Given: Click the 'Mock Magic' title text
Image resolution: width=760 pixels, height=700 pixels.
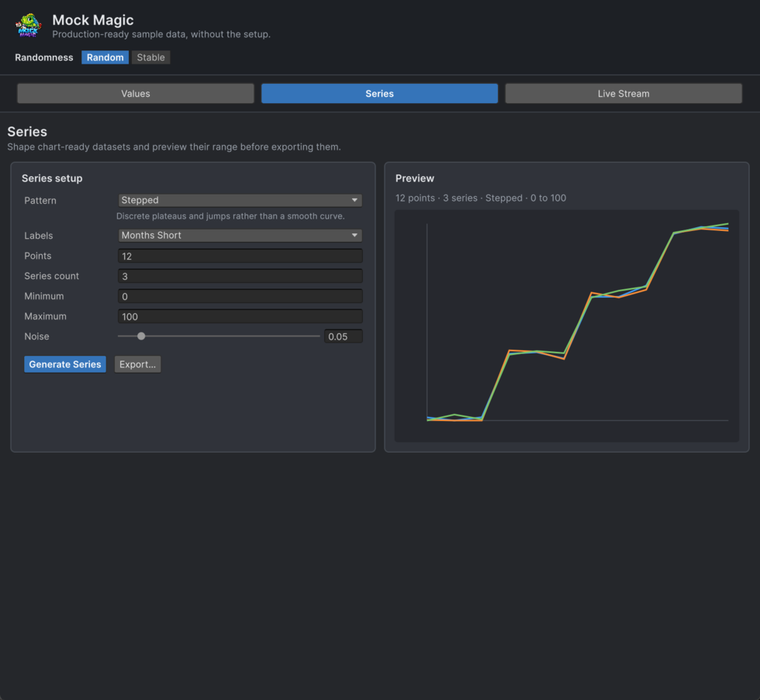Looking at the screenshot, I should pyautogui.click(x=93, y=20).
